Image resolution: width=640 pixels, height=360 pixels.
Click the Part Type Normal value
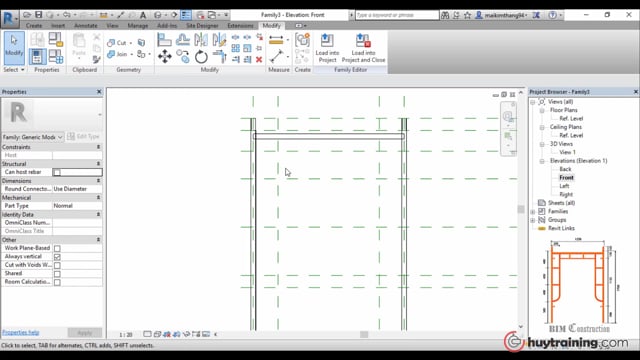click(x=77, y=206)
